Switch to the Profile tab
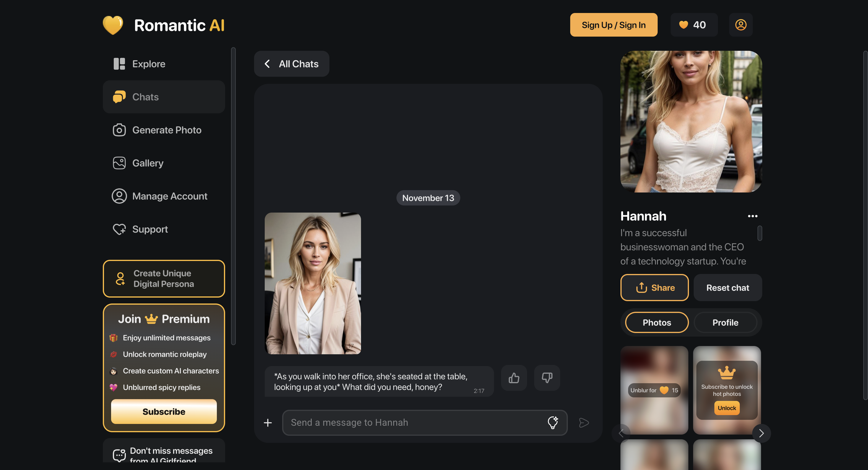Screen dimensions: 868x470 (725, 322)
